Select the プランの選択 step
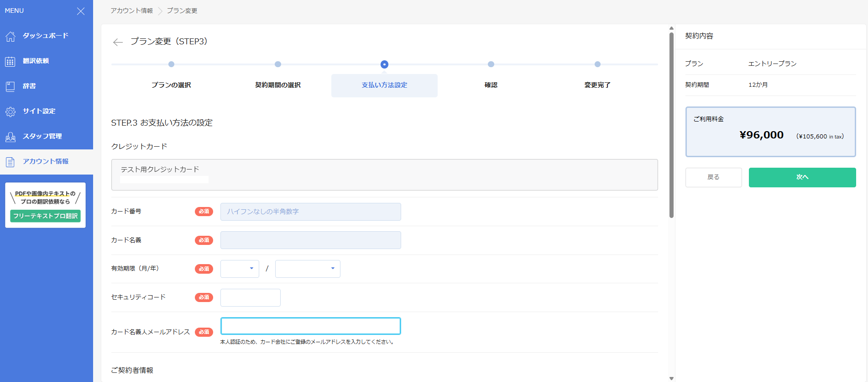 tap(171, 85)
